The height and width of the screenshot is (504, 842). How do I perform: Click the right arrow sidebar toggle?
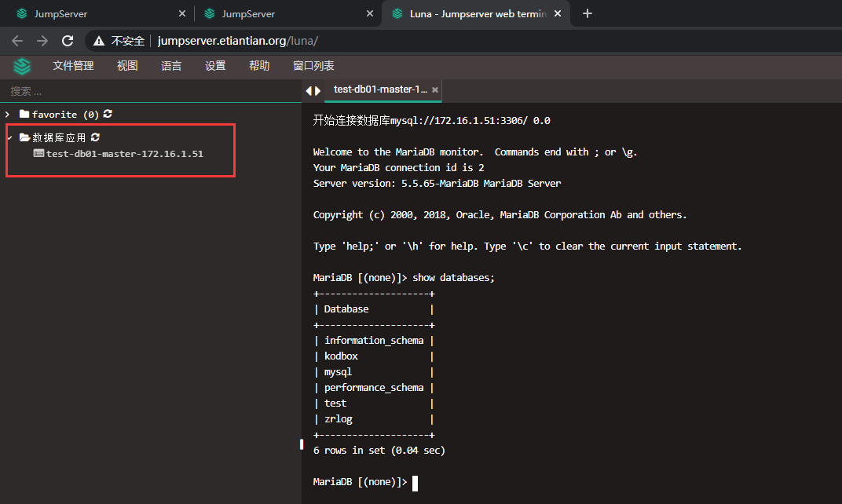[318, 91]
